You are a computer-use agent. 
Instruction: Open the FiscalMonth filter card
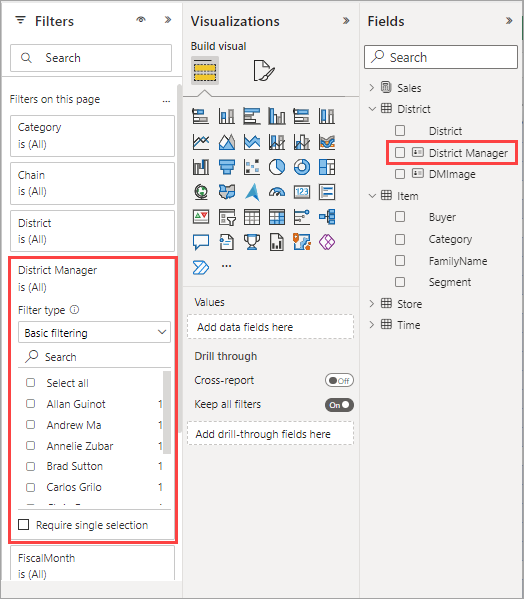92,563
